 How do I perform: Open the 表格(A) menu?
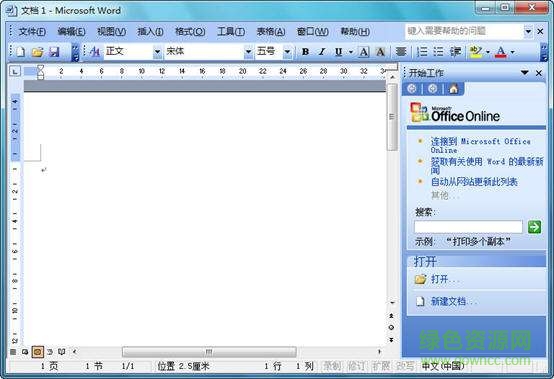[271, 32]
